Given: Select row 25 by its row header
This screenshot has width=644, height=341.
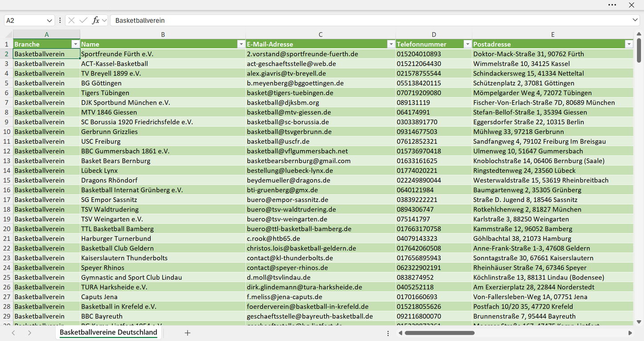Looking at the screenshot, I should pyautogui.click(x=7, y=277).
